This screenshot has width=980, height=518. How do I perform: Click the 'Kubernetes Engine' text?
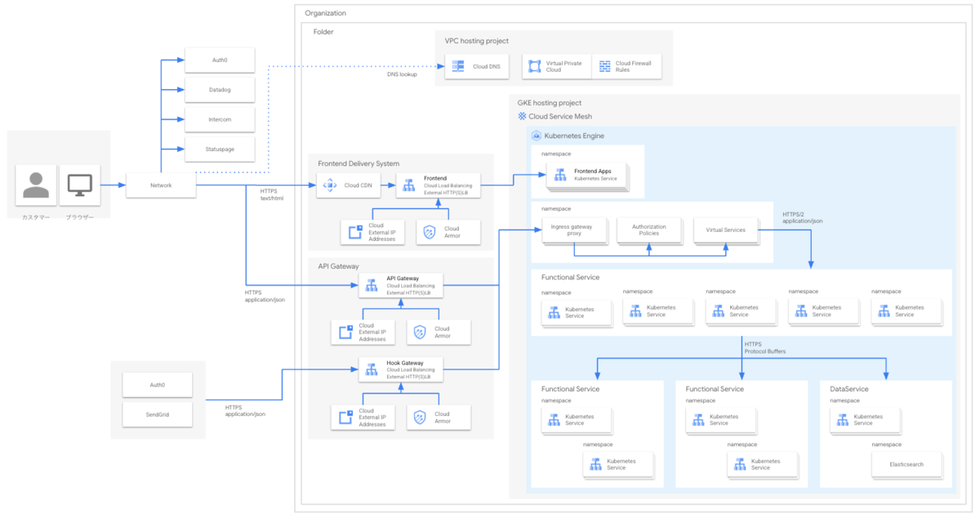(574, 136)
